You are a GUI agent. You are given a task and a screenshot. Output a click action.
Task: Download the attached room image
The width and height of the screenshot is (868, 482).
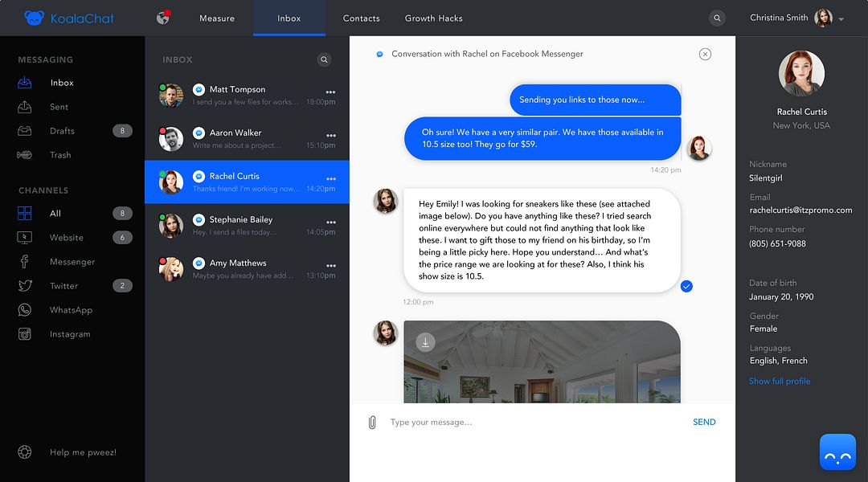[x=425, y=342]
